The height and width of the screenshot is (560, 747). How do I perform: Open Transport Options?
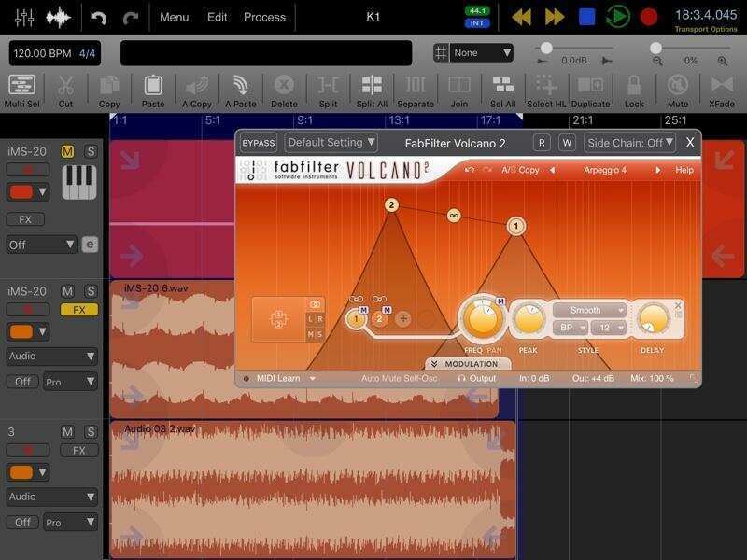(x=706, y=29)
